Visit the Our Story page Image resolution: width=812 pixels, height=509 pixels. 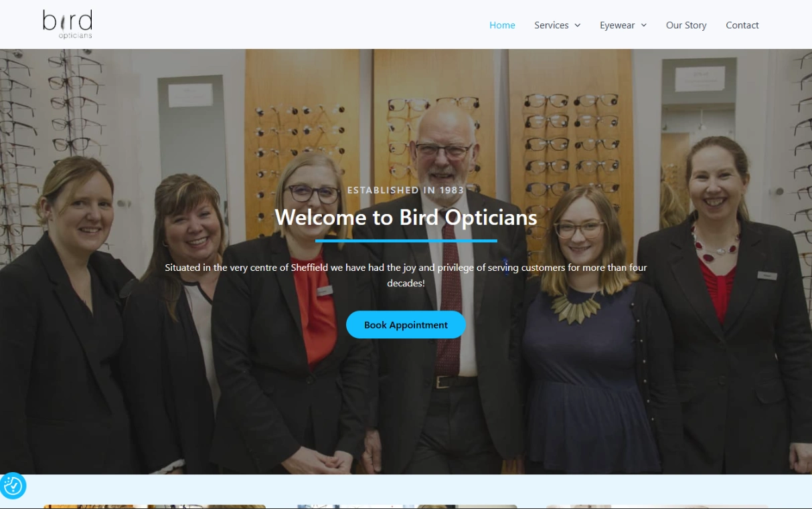click(686, 25)
